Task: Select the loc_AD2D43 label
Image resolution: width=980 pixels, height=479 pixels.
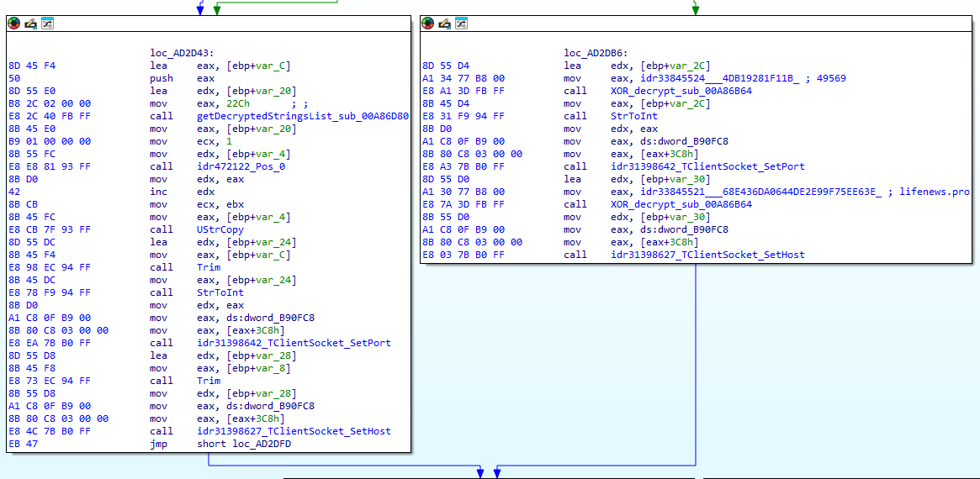Action: click(182, 53)
